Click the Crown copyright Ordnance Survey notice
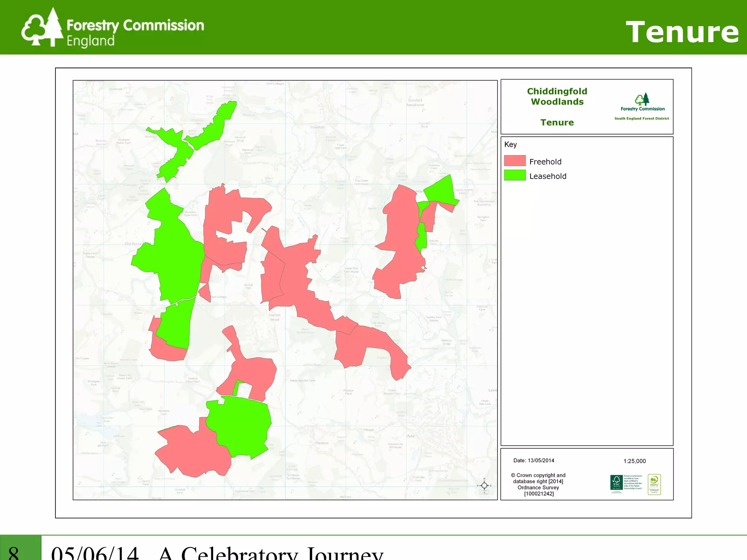Screen dimensions: 747x560 (538, 484)
